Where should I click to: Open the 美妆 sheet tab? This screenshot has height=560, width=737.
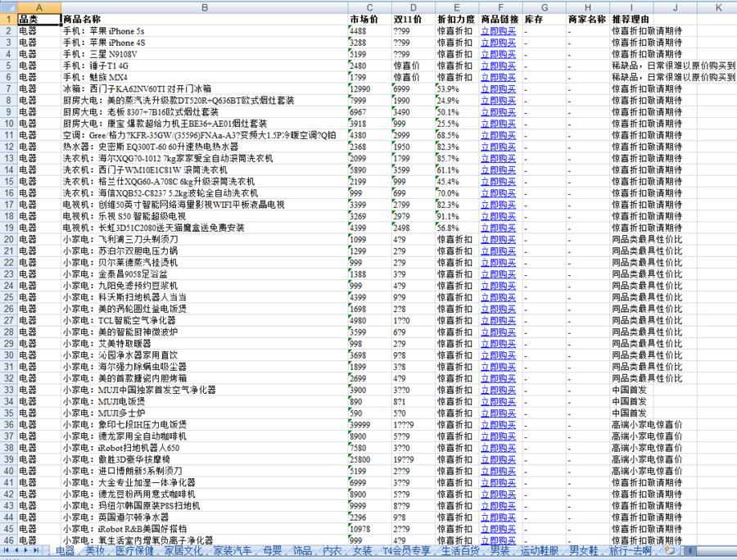(94, 550)
